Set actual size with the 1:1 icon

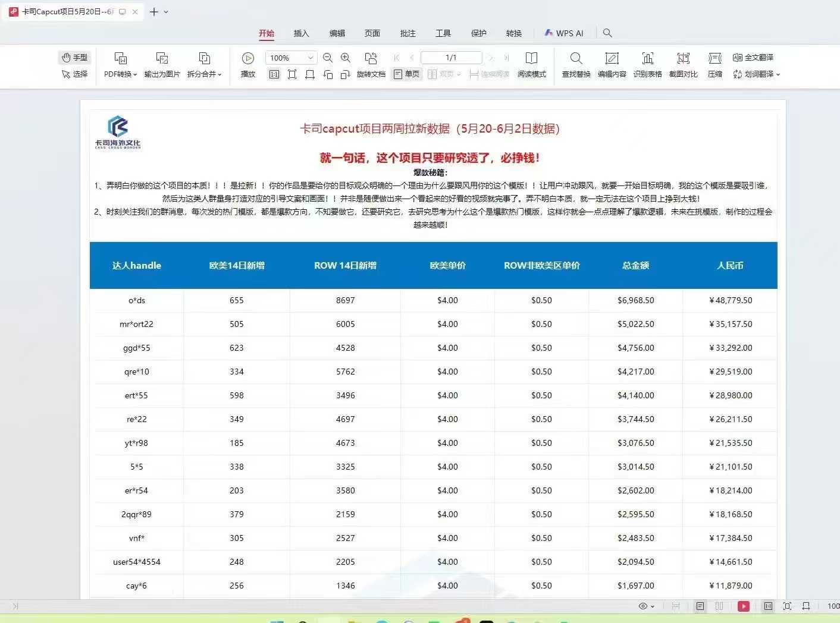pyautogui.click(x=274, y=74)
